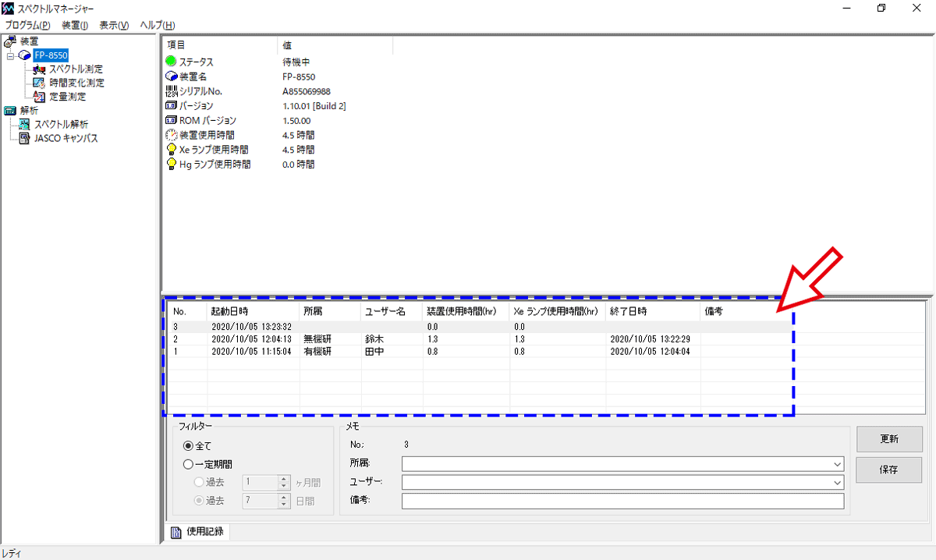Click the 保存 button
This screenshot has width=936, height=560.
tap(889, 470)
